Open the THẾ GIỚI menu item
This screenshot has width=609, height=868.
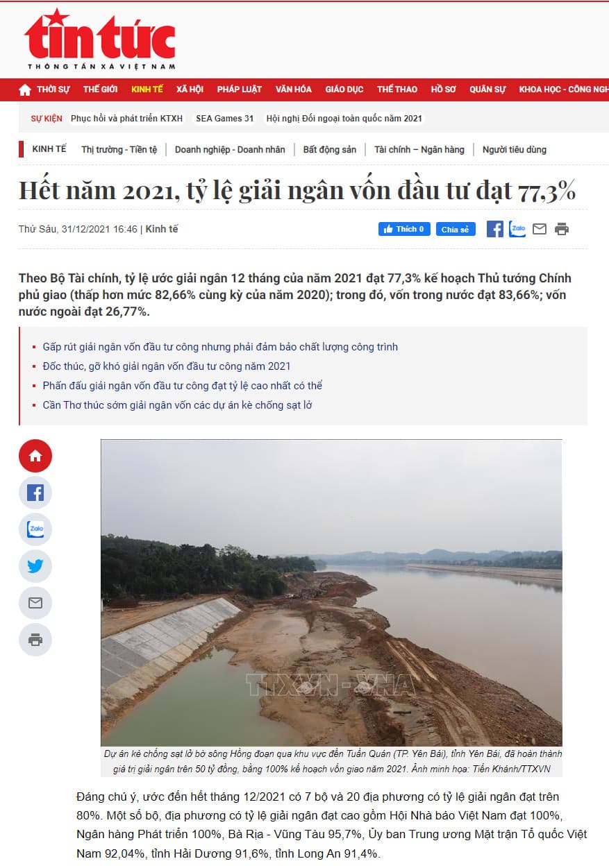click(100, 90)
